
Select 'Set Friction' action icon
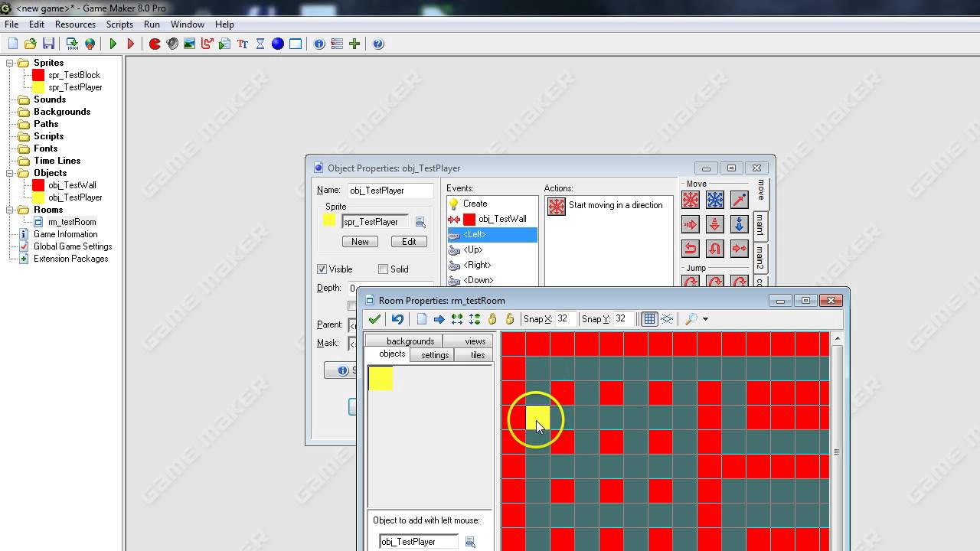[740, 249]
